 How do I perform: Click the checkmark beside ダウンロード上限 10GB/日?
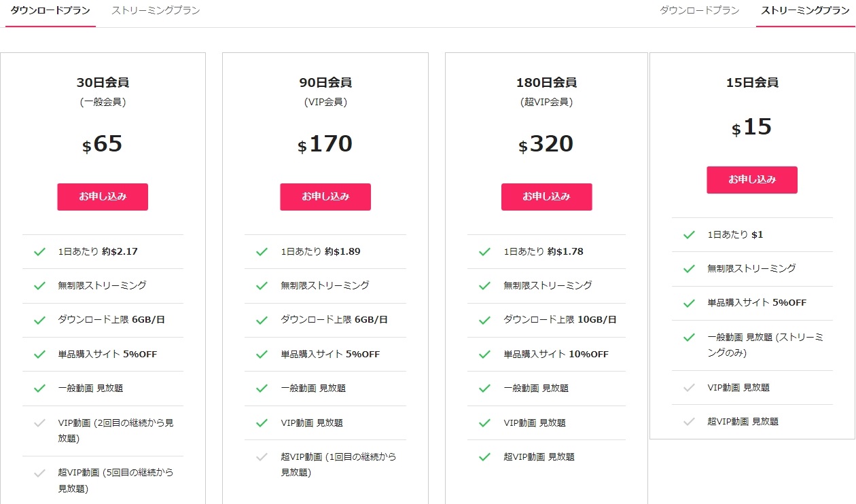coord(484,320)
